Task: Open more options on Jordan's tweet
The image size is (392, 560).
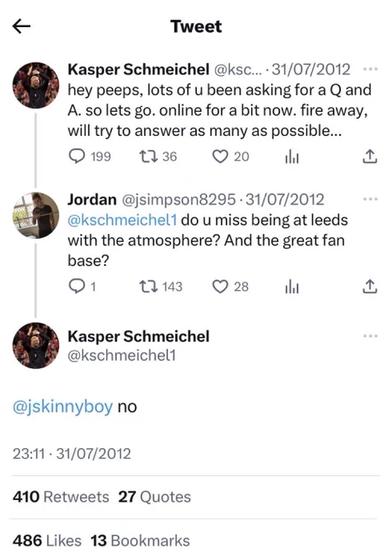Action: click(x=371, y=198)
